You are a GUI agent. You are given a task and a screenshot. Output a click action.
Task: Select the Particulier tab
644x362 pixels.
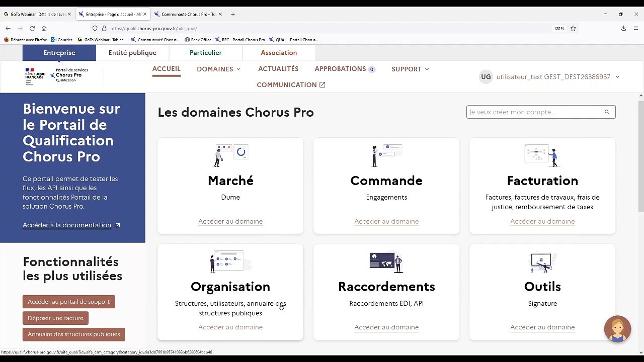point(206,53)
